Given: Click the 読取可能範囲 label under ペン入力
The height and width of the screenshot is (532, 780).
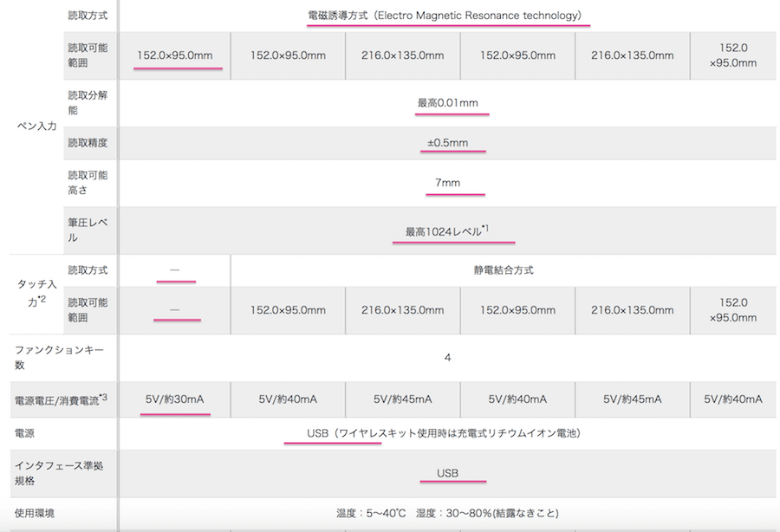Looking at the screenshot, I should tap(88, 55).
